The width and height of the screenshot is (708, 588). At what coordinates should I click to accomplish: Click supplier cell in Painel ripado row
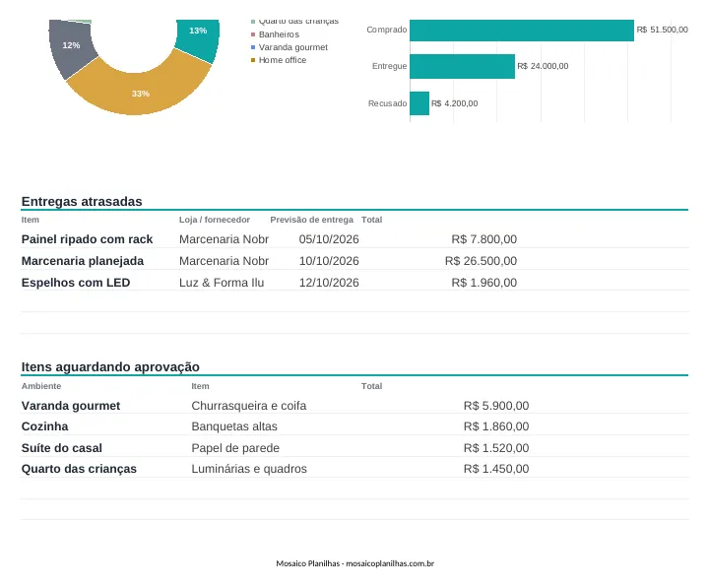[224, 239]
